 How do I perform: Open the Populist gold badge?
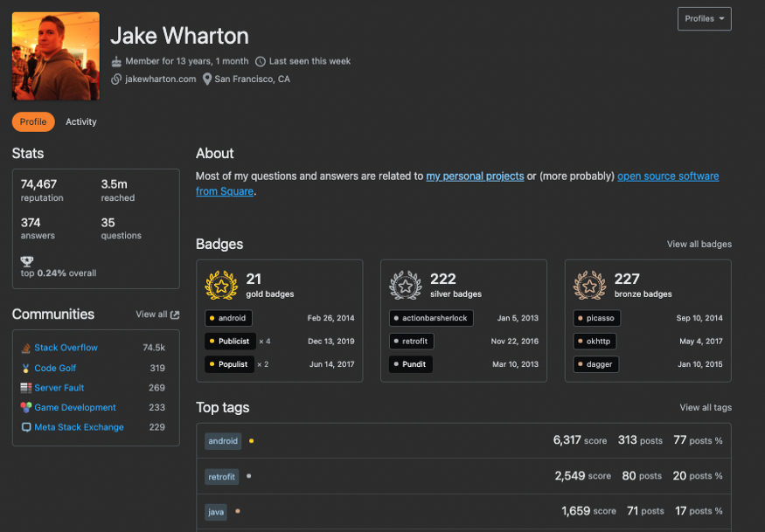(229, 364)
